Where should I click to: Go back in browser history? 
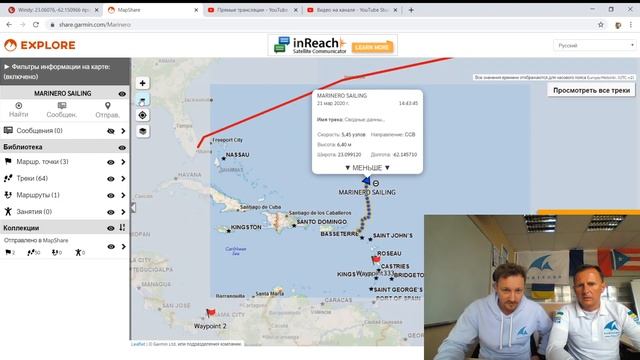pos(9,25)
